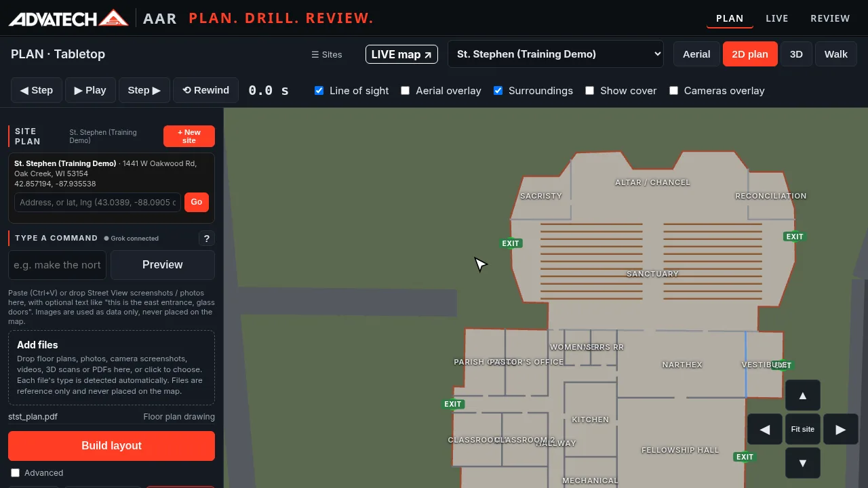Click the ALTAR / CHANCEL label
The width and height of the screenshot is (868, 488).
(x=652, y=182)
